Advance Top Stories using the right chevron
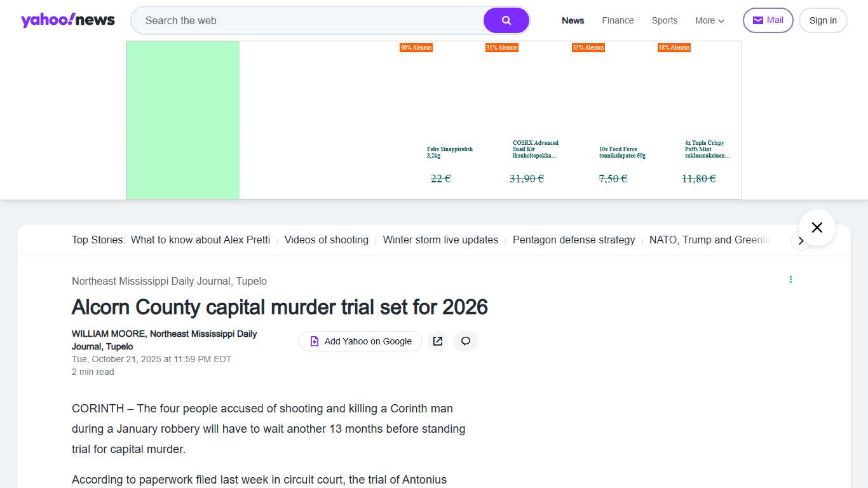Viewport: 868px width, 488px height. (x=802, y=241)
